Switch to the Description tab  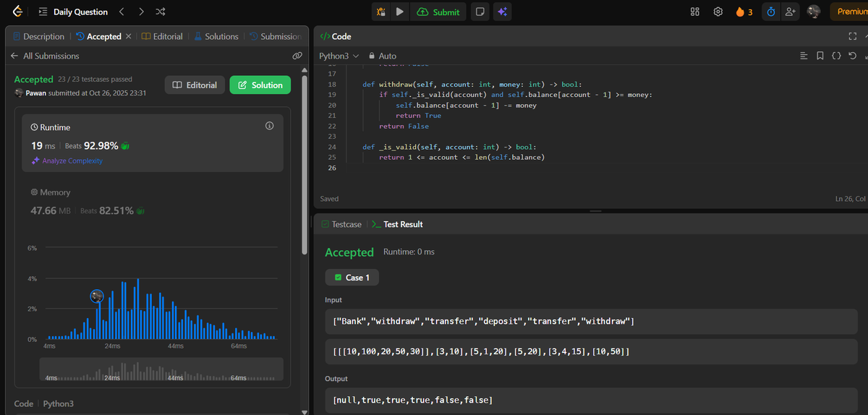38,36
